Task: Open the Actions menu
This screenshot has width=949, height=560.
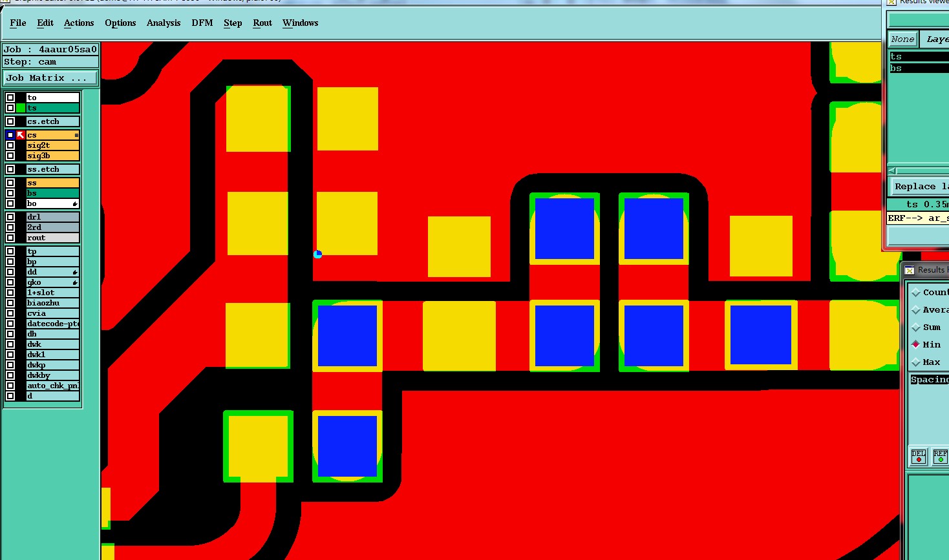Action: click(79, 23)
